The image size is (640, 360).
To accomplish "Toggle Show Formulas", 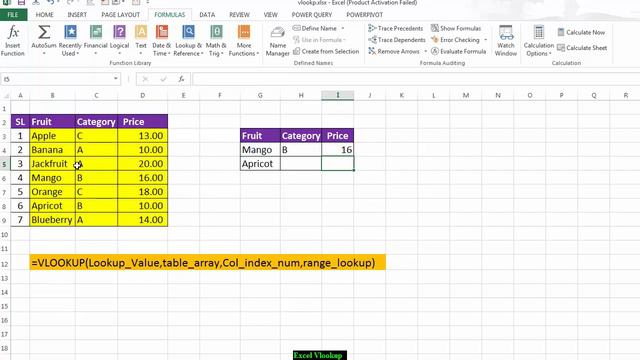I will point(456,28).
